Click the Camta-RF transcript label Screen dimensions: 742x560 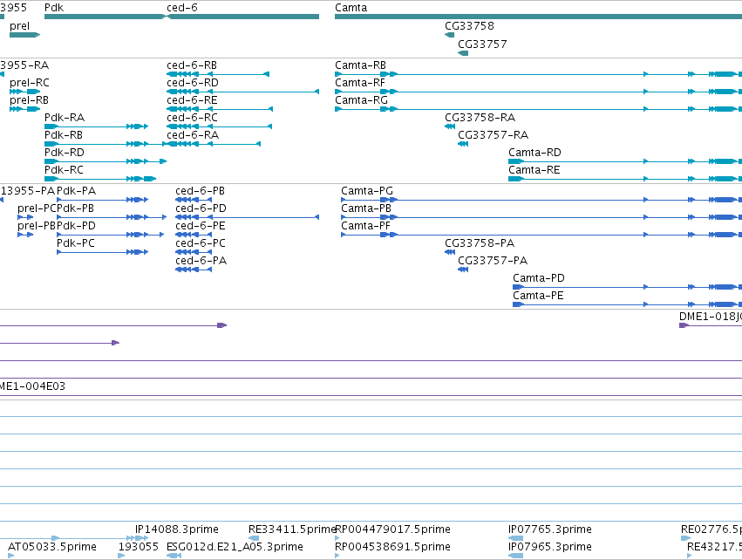point(360,83)
